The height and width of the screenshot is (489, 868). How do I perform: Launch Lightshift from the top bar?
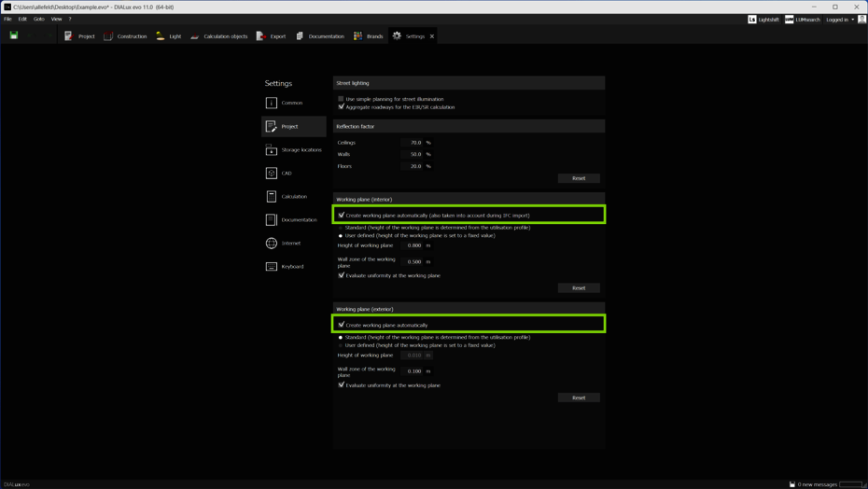click(763, 20)
